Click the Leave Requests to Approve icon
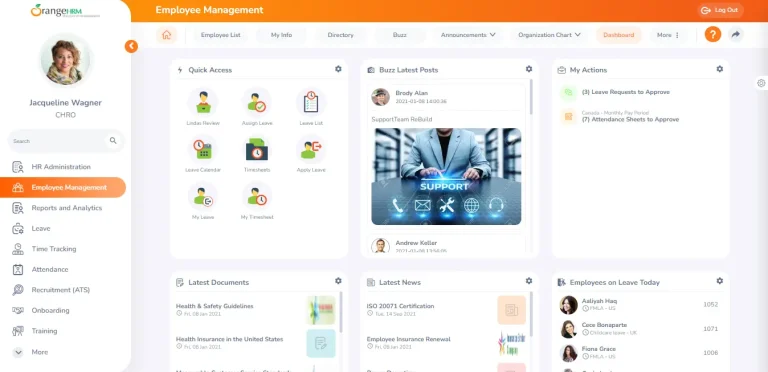Screen dimensions: 768x372 pos(569,92)
